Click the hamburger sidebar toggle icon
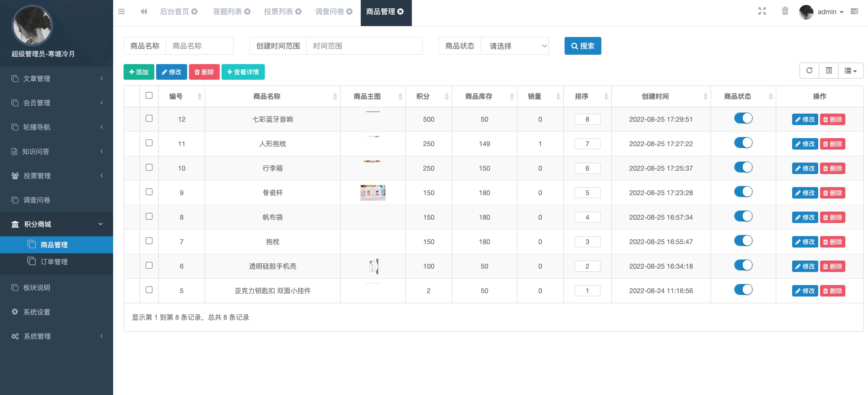The height and width of the screenshot is (395, 868). [x=122, y=12]
